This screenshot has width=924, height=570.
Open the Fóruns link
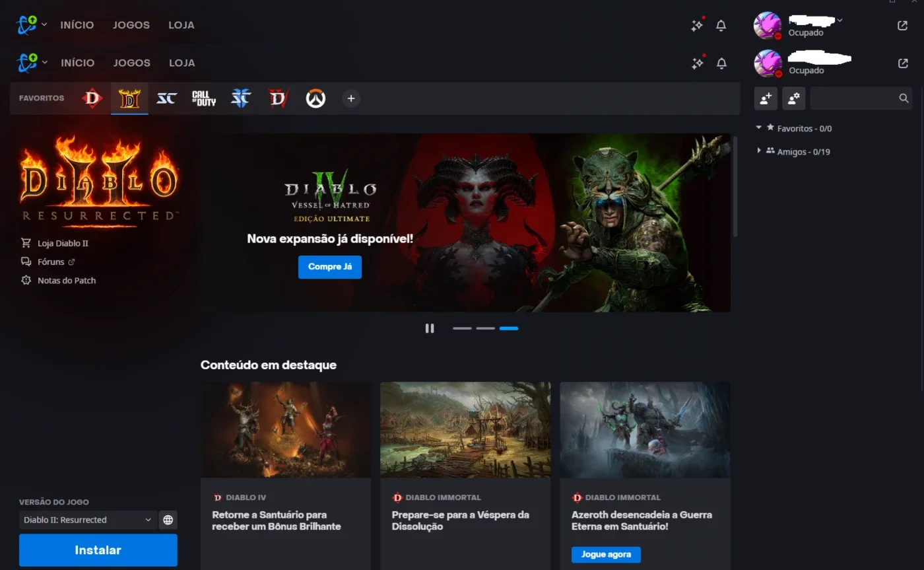51,262
